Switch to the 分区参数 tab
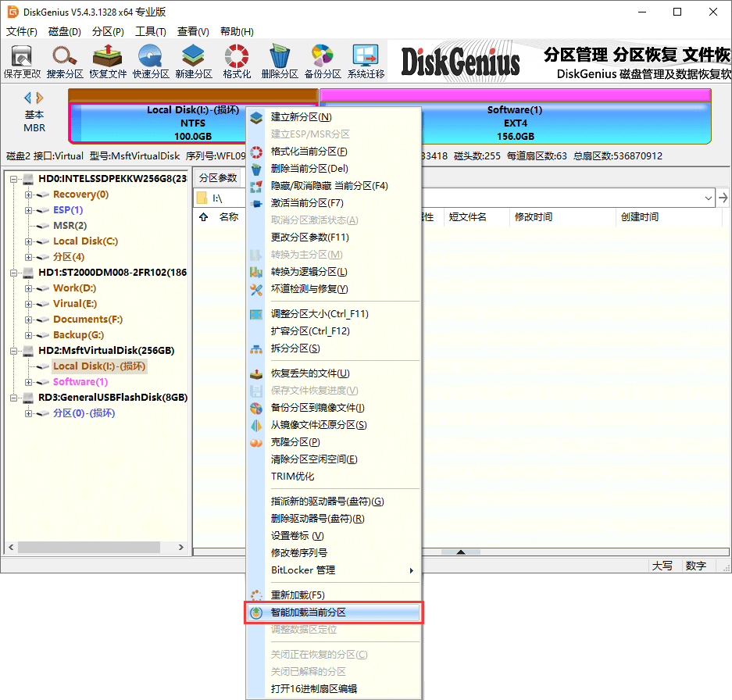 tap(218, 178)
